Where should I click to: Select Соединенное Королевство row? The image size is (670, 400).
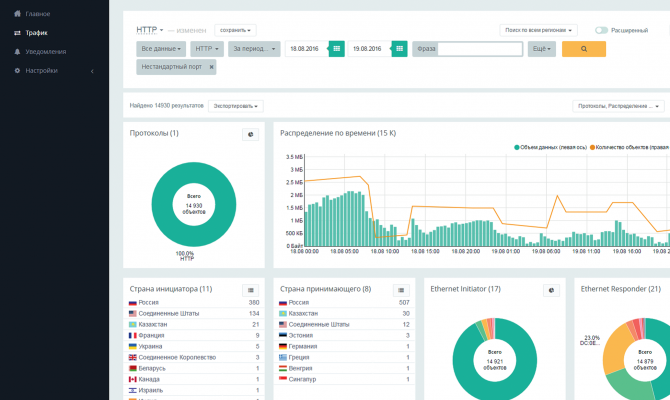(194, 357)
